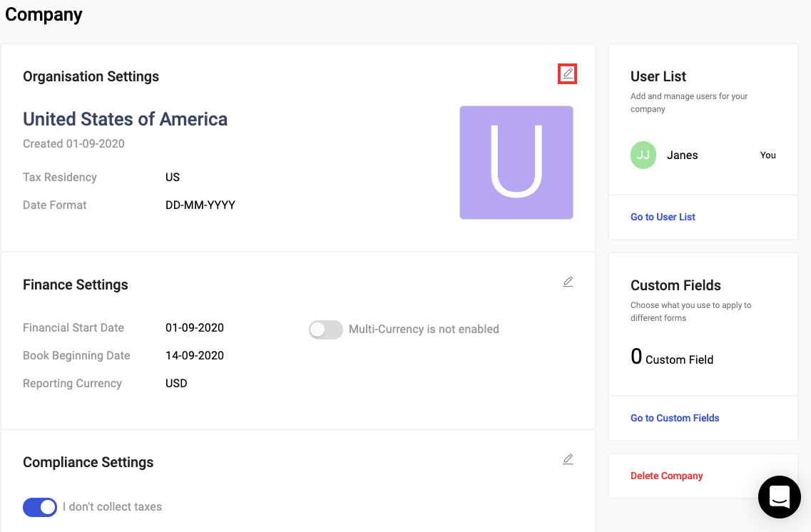Click the User List heading

pos(658,76)
